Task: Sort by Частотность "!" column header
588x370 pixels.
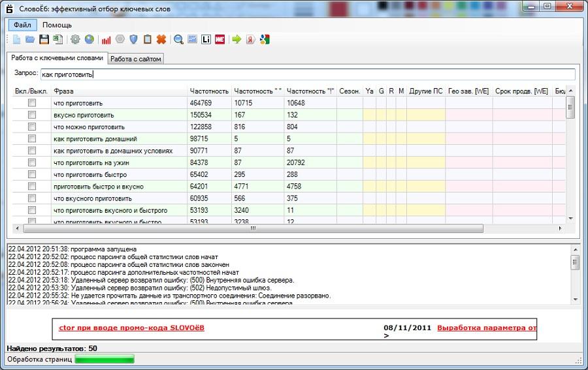Action: [x=310, y=91]
